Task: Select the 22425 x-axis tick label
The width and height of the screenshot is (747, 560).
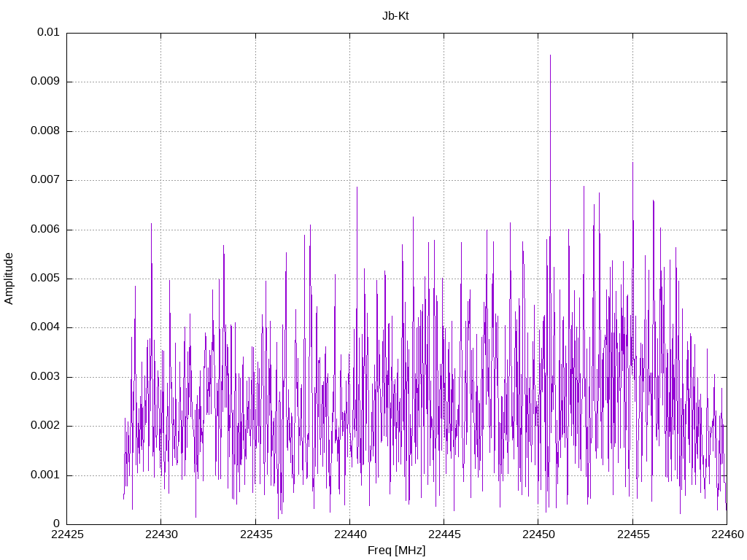Action: pyautogui.click(x=66, y=536)
